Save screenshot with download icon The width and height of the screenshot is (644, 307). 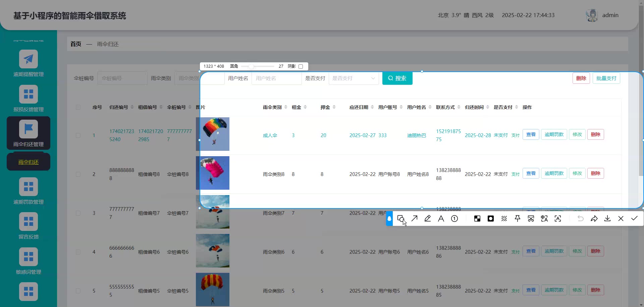[x=607, y=219]
